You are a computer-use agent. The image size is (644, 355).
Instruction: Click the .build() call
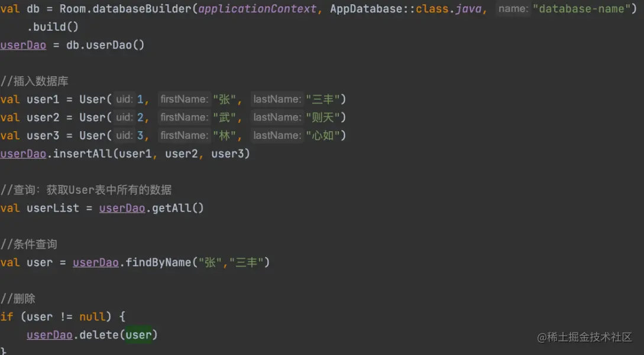(x=53, y=27)
